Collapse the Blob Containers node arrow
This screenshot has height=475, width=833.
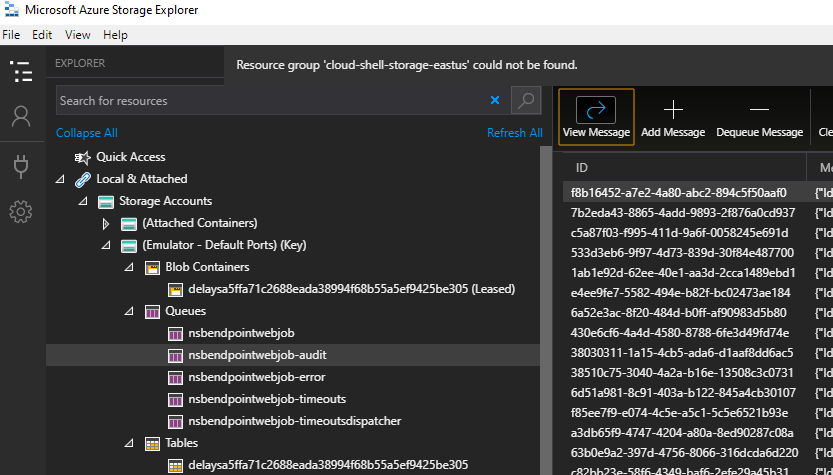point(129,267)
